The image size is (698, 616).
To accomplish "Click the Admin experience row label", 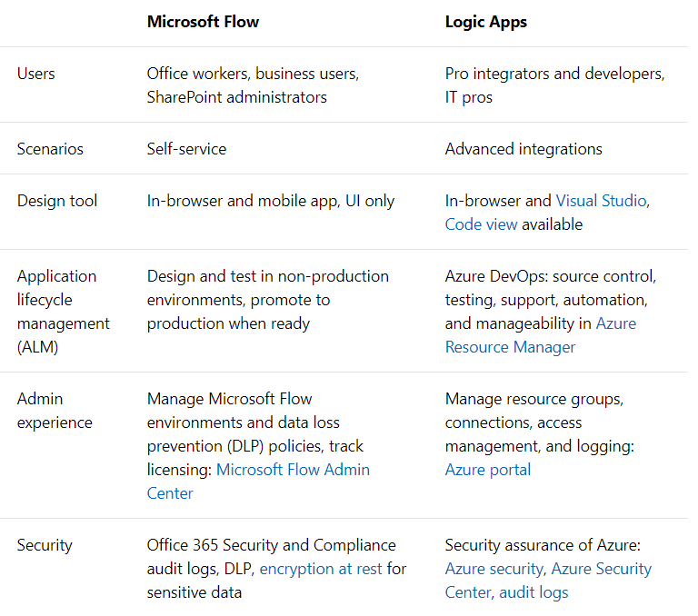I will coord(55,411).
